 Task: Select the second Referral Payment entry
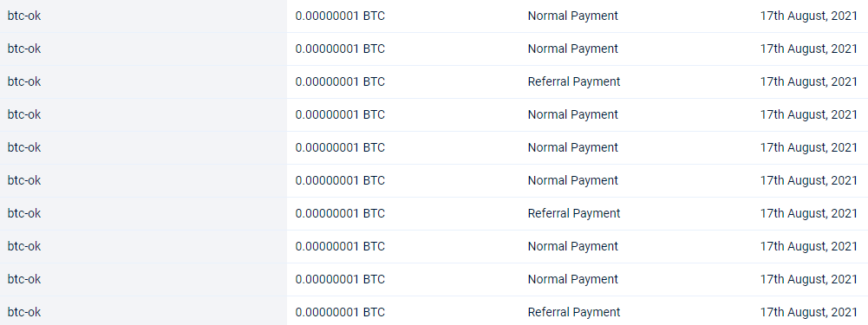click(x=574, y=213)
